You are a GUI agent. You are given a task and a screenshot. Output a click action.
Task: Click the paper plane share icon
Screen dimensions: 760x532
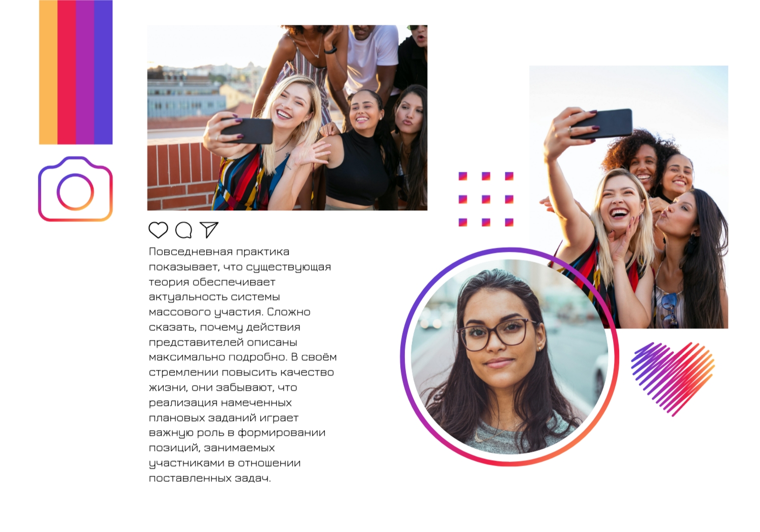tap(209, 230)
